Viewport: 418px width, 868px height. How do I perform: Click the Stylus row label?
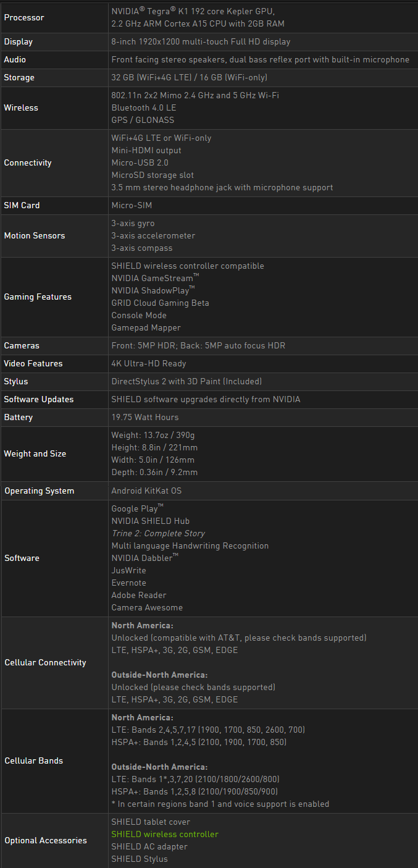point(16,381)
